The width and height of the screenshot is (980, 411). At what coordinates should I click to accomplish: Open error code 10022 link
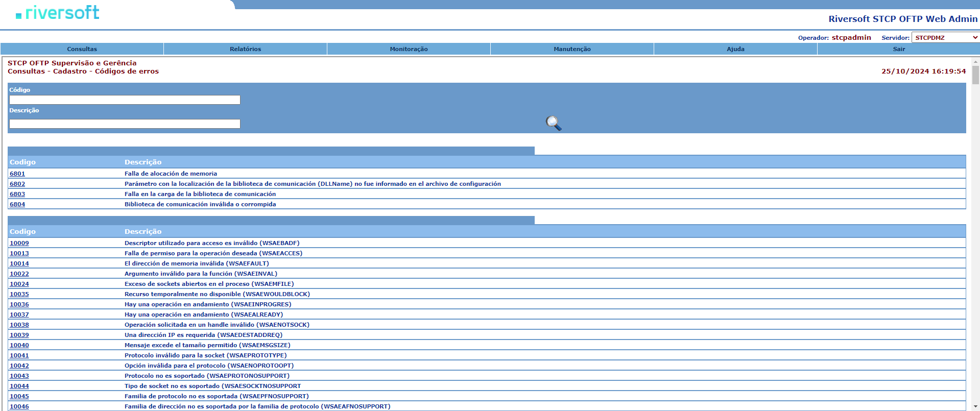(x=19, y=274)
